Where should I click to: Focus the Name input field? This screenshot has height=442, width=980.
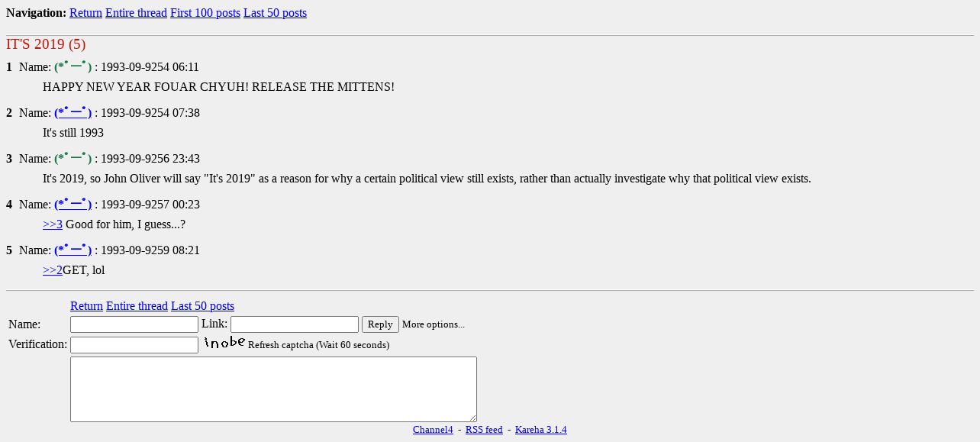pyautogui.click(x=134, y=324)
